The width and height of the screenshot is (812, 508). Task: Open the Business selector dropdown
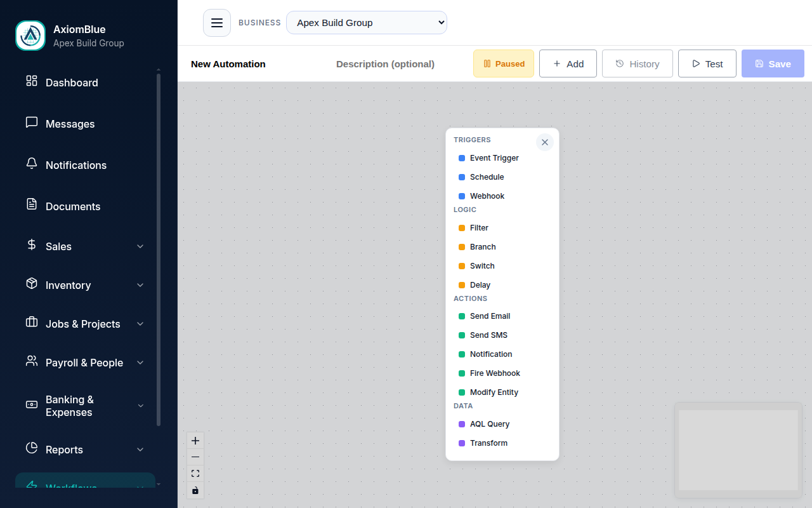click(367, 23)
